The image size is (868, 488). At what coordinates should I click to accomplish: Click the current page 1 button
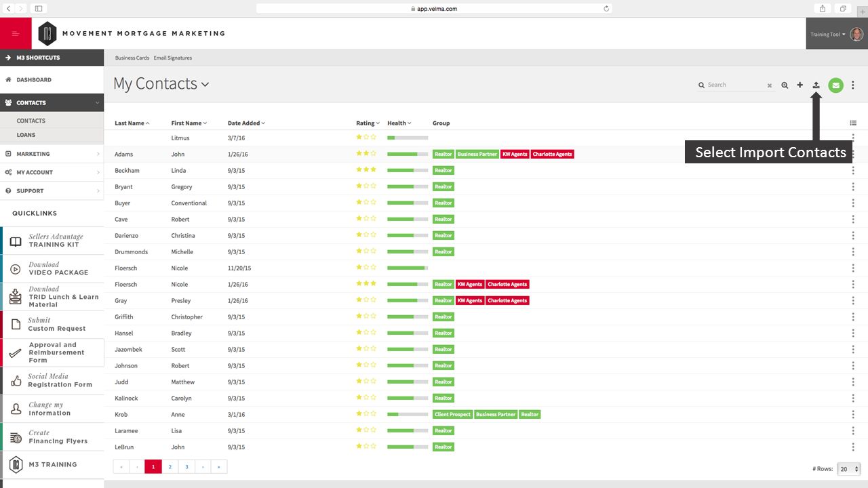[153, 466]
